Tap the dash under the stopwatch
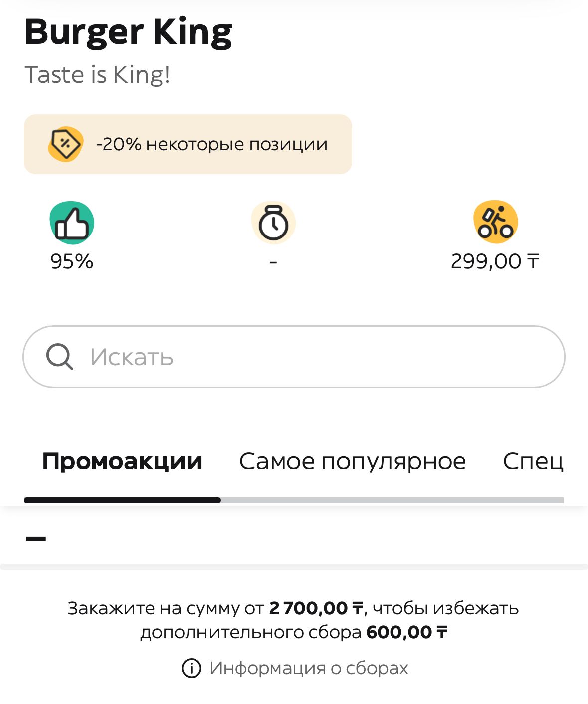Image resolution: width=588 pixels, height=704 pixels. click(x=273, y=261)
